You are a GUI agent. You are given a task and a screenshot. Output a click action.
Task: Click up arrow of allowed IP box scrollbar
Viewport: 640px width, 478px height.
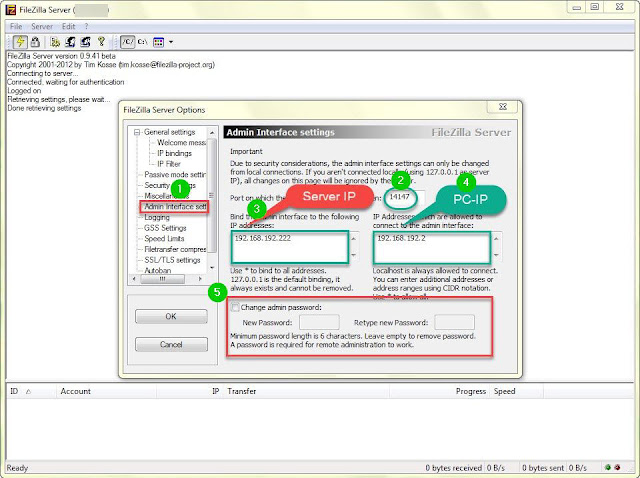coord(496,238)
